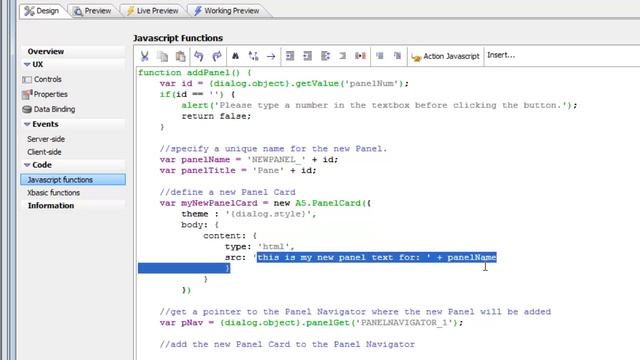
Task: Switch to the Working Preview tab
Action: point(227,11)
